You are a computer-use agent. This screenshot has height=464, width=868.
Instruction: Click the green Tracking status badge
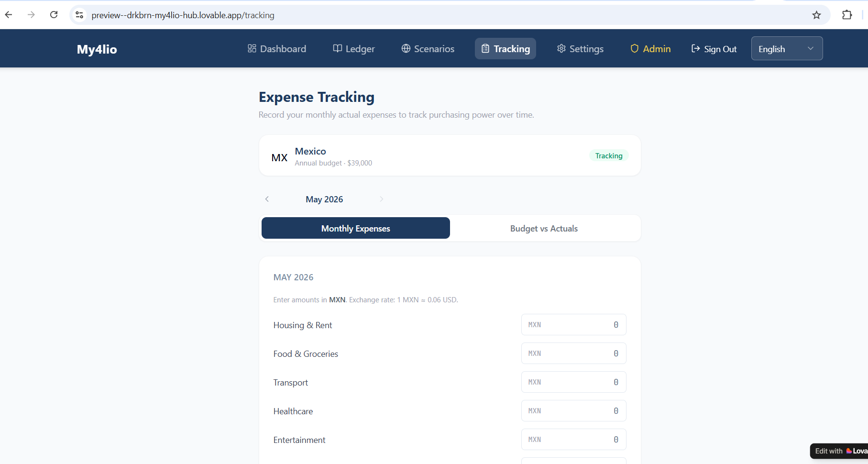coord(609,156)
